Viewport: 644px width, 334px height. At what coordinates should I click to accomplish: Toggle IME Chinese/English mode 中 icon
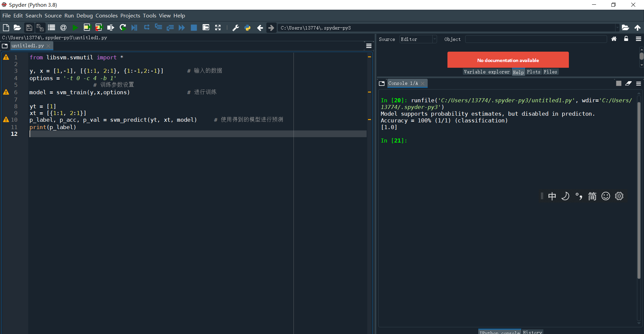point(552,196)
